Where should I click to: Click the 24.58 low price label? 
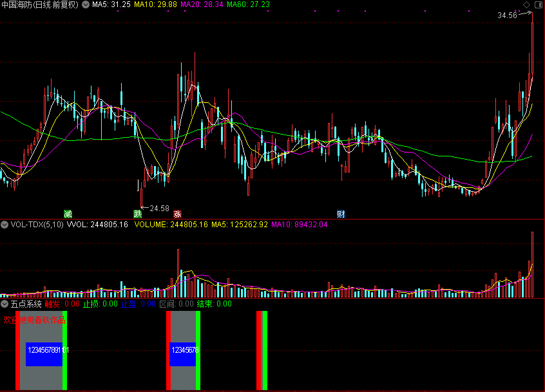(x=158, y=209)
